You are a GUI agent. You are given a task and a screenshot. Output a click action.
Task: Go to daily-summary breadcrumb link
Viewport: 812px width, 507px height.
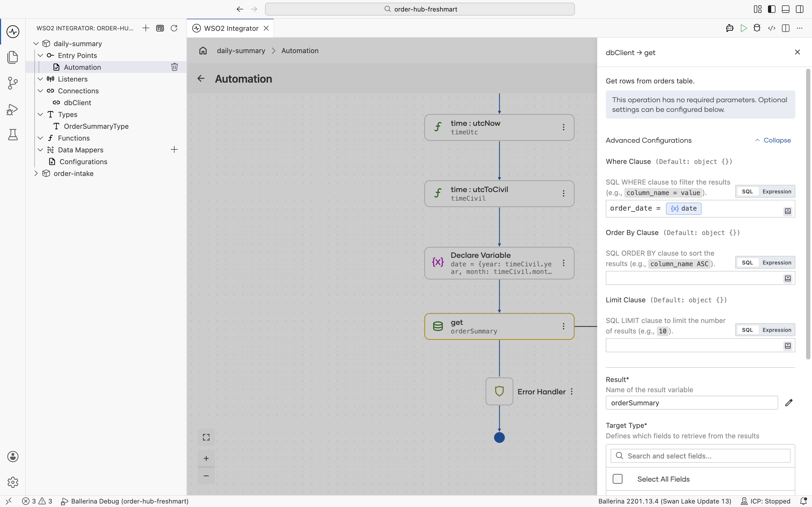pos(241,51)
